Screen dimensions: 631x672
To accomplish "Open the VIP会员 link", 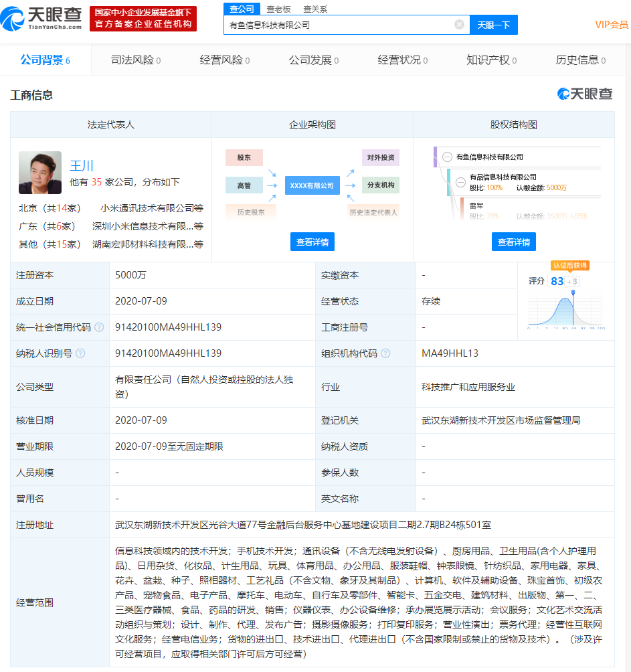I will [x=611, y=25].
